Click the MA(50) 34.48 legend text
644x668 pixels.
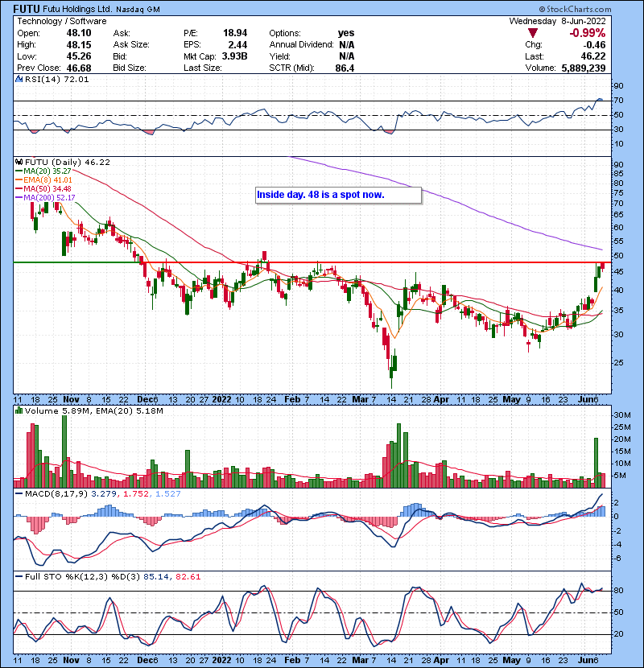pyautogui.click(x=47, y=188)
